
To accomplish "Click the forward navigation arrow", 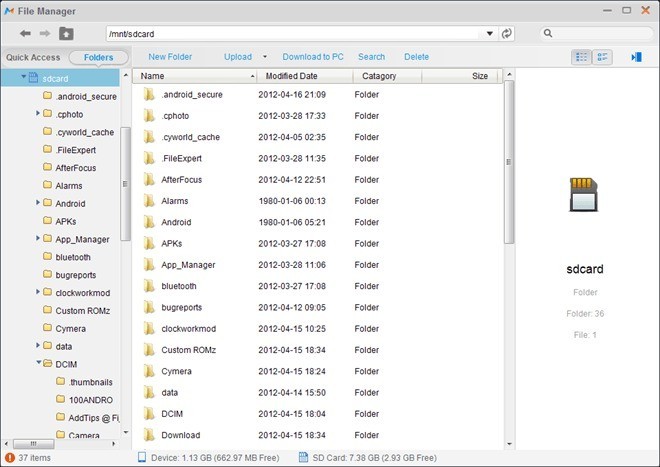I will (x=45, y=34).
